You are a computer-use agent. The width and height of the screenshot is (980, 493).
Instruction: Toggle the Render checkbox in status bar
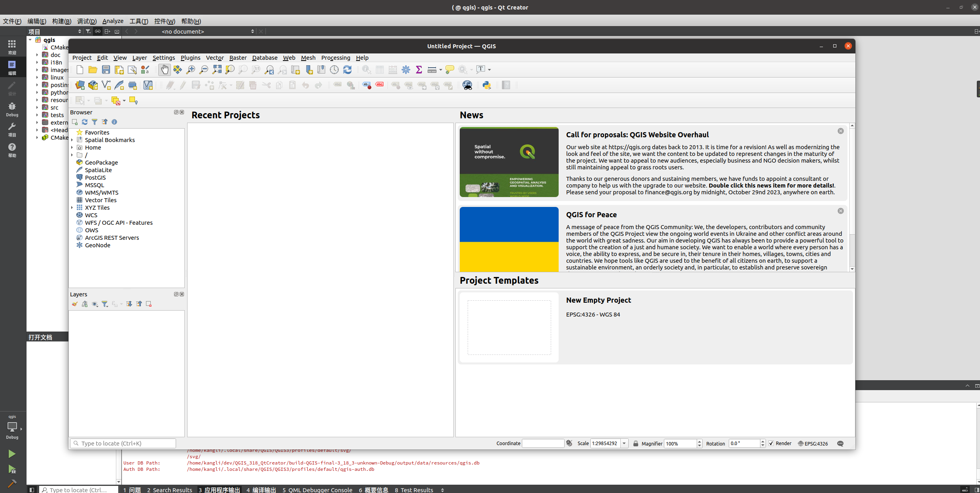(x=771, y=443)
